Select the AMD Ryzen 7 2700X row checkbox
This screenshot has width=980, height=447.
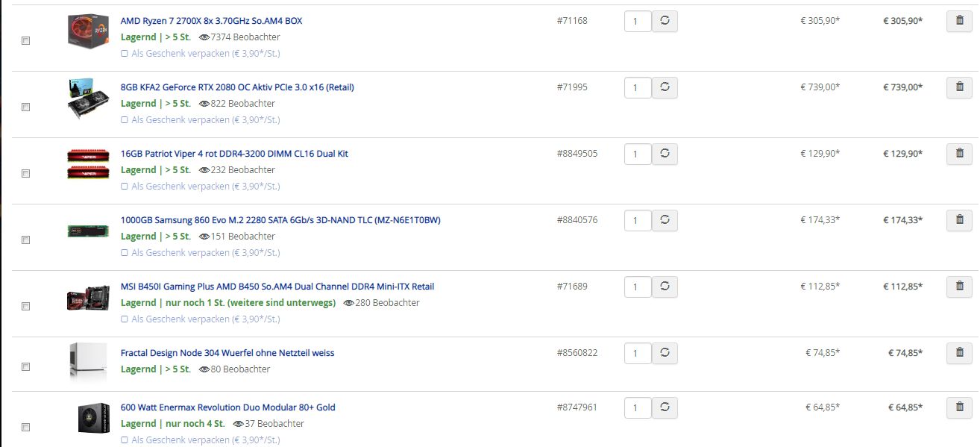click(25, 41)
